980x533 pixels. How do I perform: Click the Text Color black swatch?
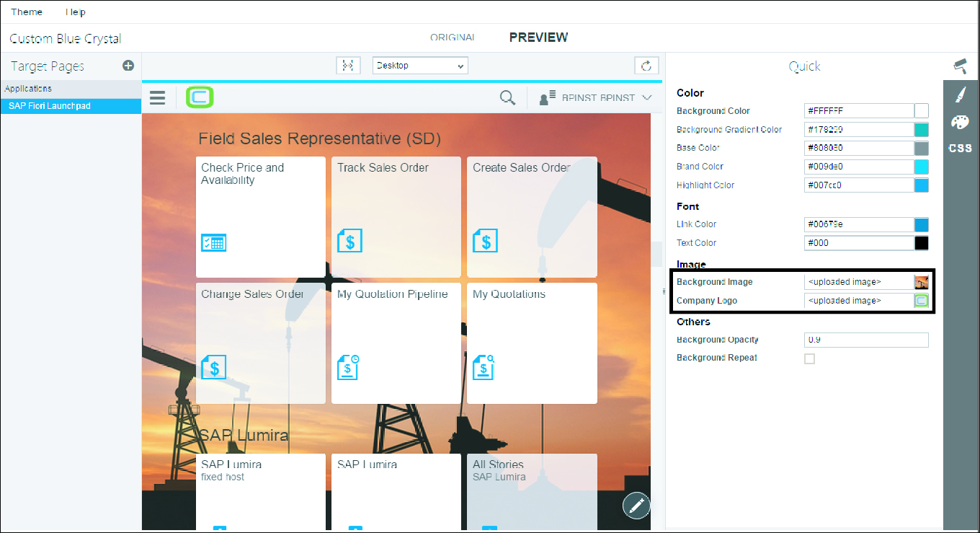click(x=922, y=243)
